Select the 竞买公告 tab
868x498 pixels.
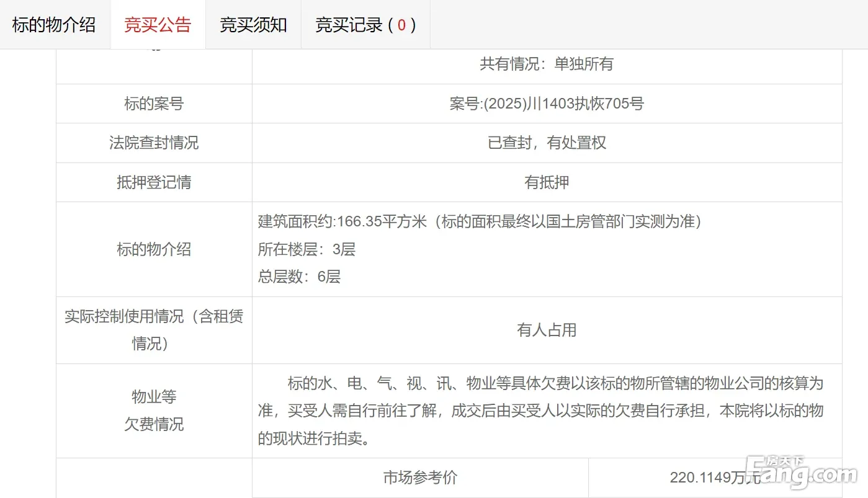158,25
